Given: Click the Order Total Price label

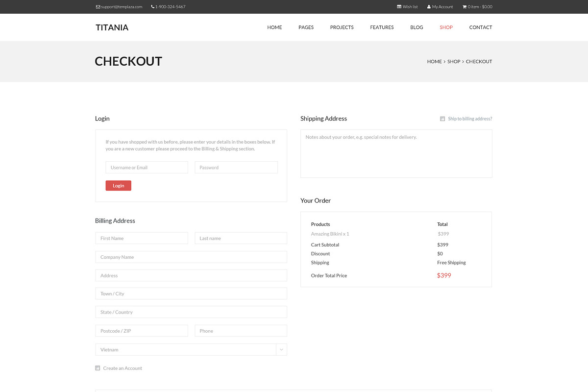Looking at the screenshot, I should [x=329, y=275].
